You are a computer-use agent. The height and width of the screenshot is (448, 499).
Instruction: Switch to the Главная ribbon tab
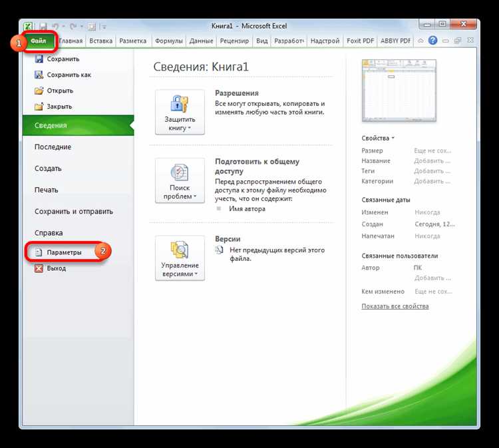pyautogui.click(x=71, y=41)
